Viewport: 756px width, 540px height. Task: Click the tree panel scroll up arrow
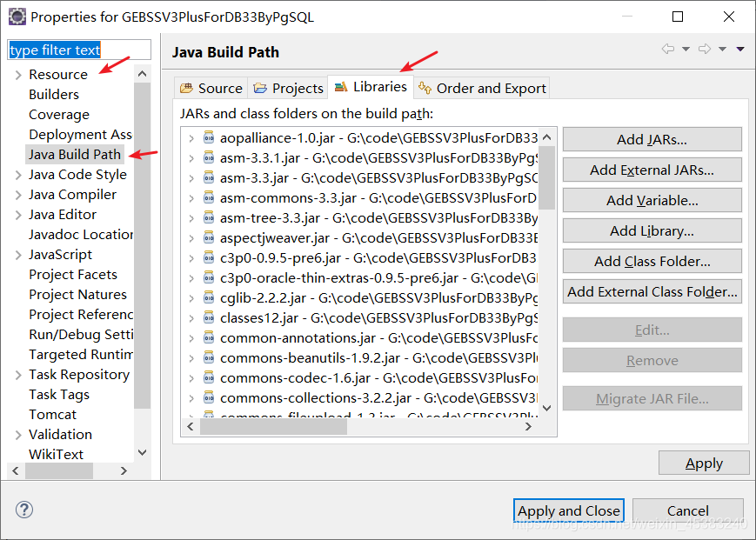(142, 74)
